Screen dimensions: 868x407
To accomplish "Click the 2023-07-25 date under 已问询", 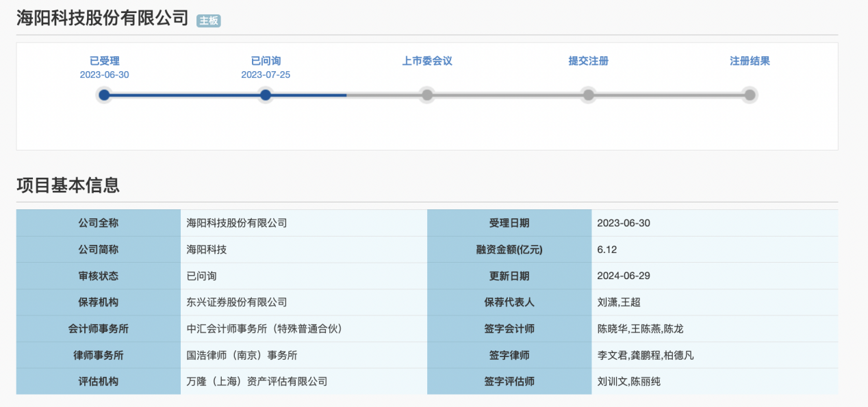I will (266, 75).
